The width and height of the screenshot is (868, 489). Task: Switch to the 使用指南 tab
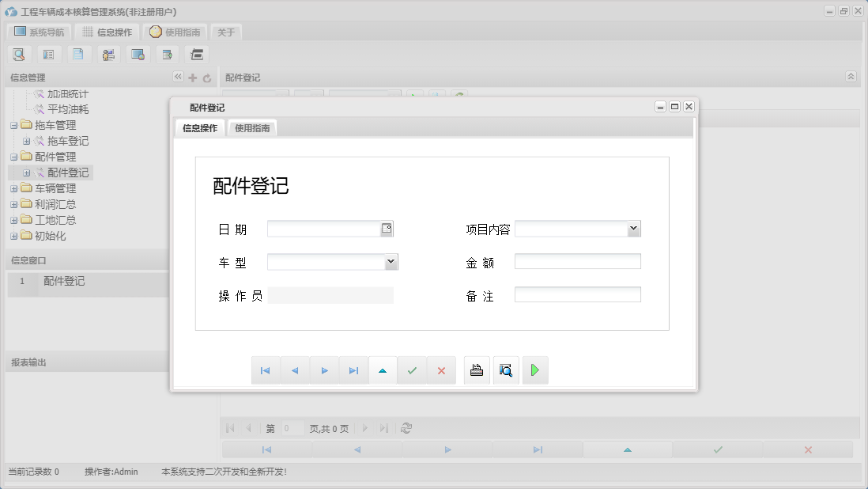click(251, 127)
